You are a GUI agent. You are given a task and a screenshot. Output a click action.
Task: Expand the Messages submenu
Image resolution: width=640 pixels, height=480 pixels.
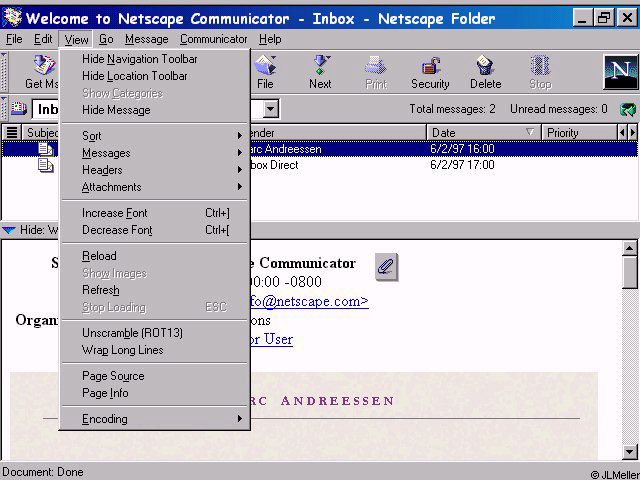point(154,153)
